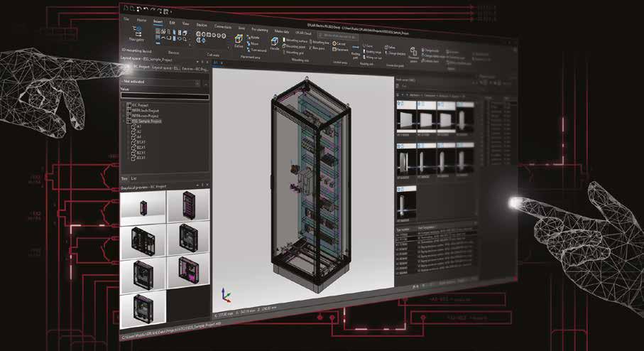Select the Base point command
The height and width of the screenshot is (351, 644).
pyautogui.click(x=317, y=48)
